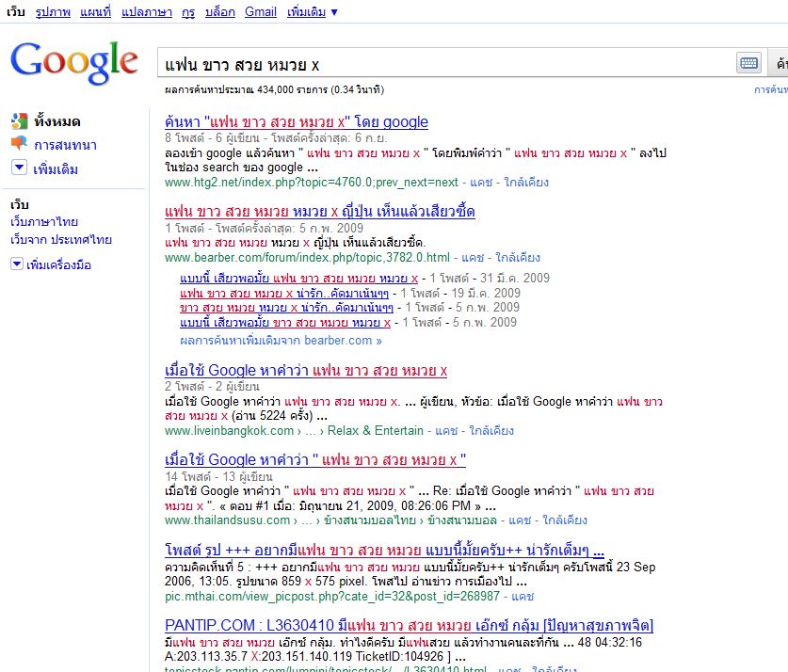Open result ending with ญี่ปุ่น เห็นแล้วเสียวซี้ด
This screenshot has height=672, width=788.
[x=319, y=212]
